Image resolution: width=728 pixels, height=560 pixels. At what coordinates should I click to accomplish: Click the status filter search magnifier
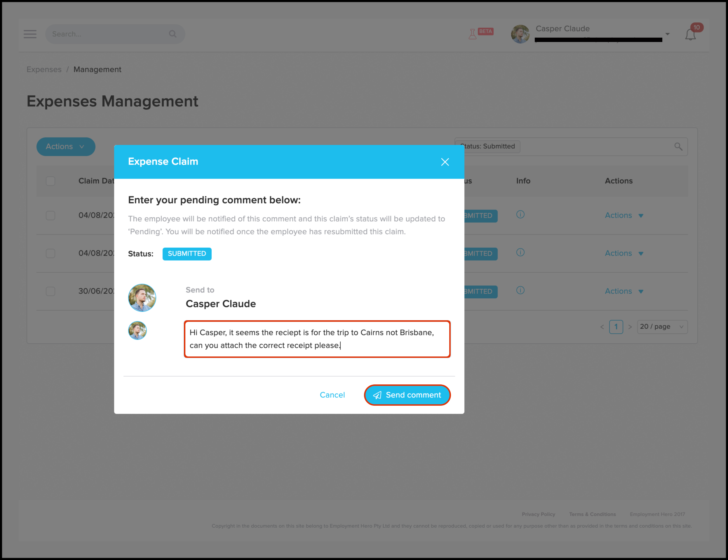(x=678, y=147)
